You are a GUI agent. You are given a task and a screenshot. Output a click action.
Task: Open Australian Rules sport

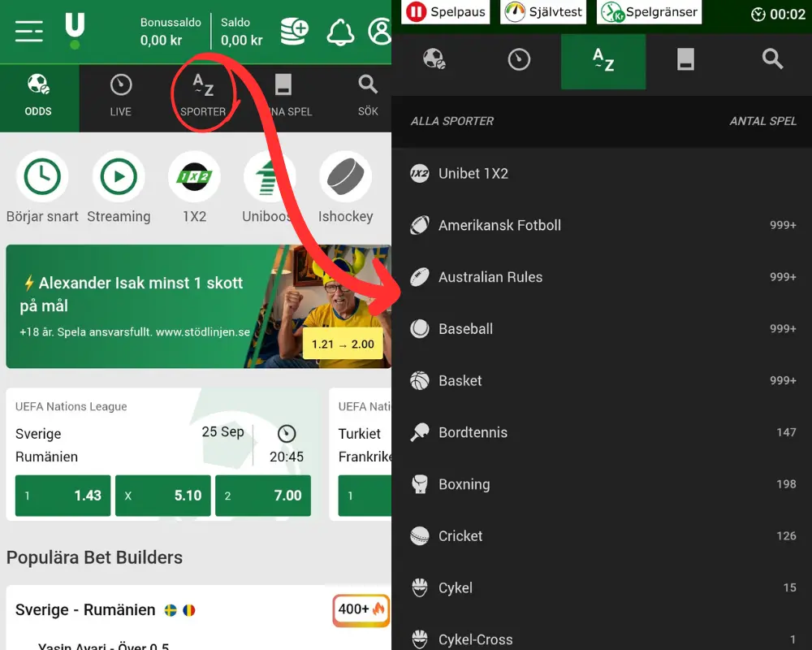(602, 277)
